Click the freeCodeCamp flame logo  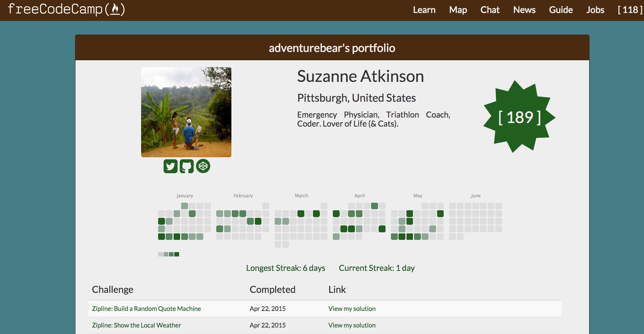[66, 9]
